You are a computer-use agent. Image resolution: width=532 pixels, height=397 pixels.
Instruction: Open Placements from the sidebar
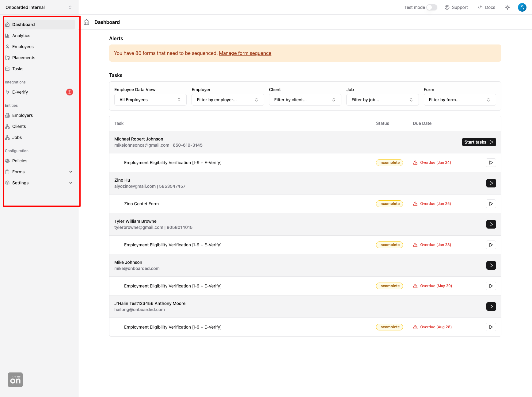point(24,58)
